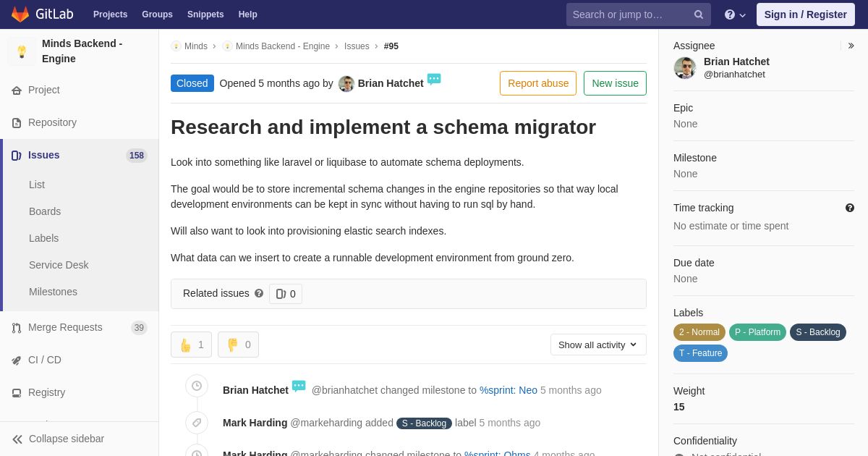Collapse the right sidebar with chevron icon

coord(851,46)
